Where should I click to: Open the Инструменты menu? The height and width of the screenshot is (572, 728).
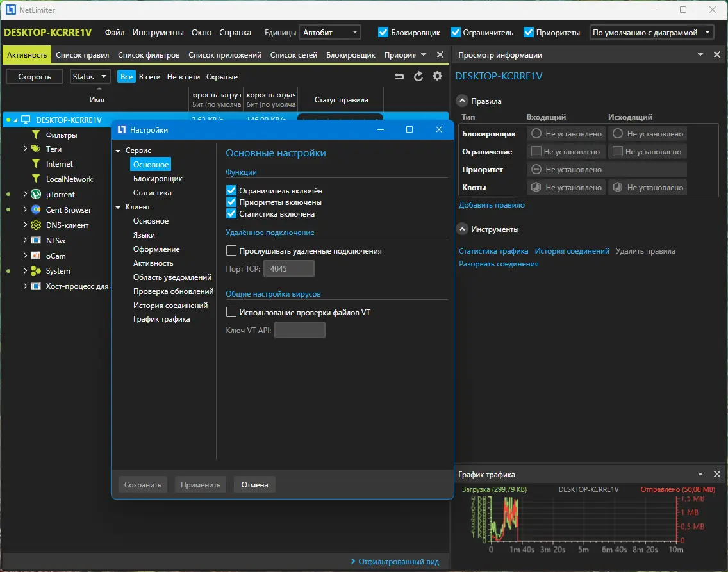tap(158, 32)
